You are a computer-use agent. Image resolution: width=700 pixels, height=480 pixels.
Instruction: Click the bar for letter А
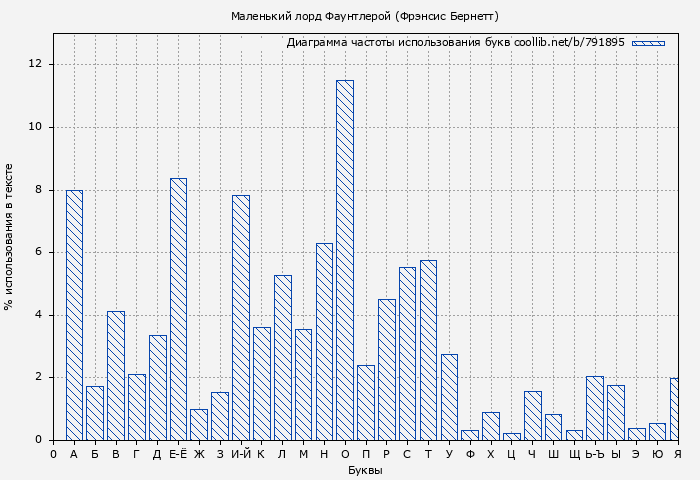74,315
